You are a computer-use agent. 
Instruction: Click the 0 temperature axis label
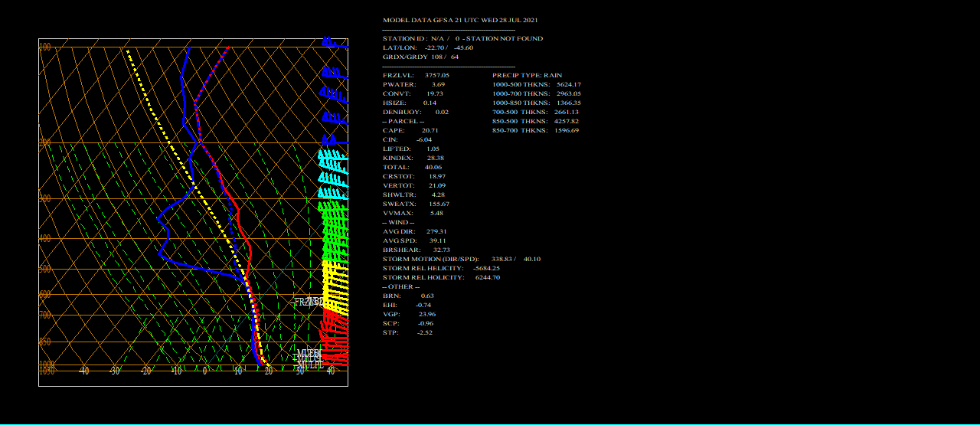(204, 371)
